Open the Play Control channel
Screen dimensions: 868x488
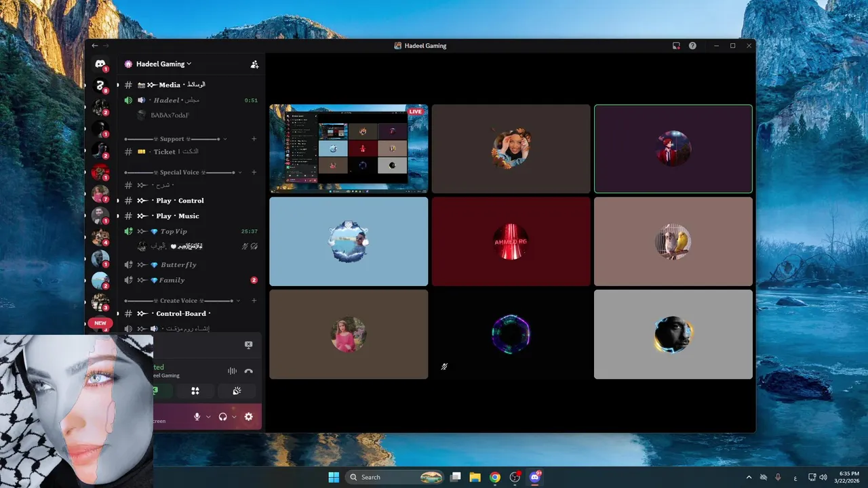tap(190, 201)
